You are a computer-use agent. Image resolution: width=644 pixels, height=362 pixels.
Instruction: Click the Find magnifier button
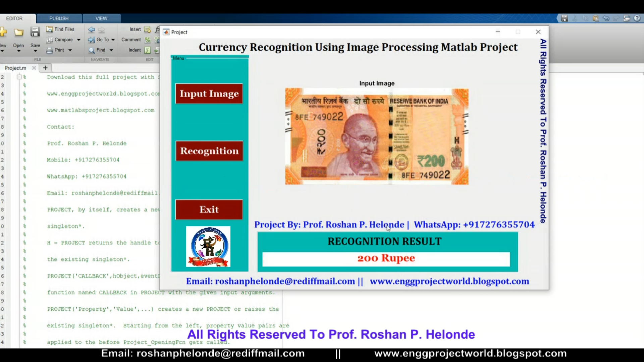[97, 50]
